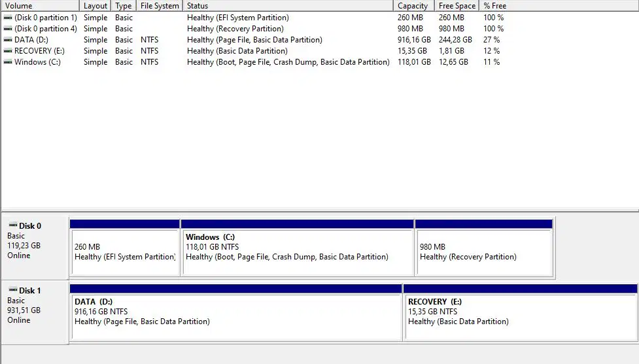Click the 916,16 GB capacity cell
Image resolution: width=639 pixels, height=364 pixels.
click(x=414, y=39)
